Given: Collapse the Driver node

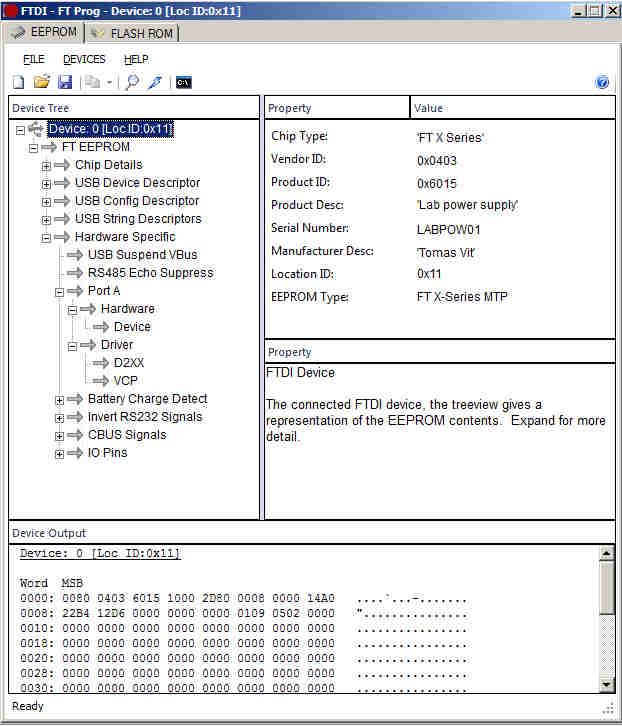Looking at the screenshot, I should click(x=72, y=346).
